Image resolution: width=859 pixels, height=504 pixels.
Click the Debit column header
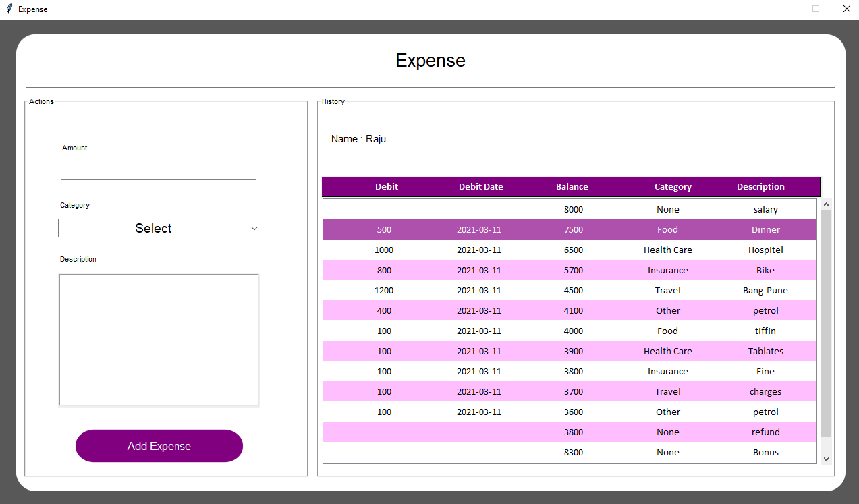pos(387,187)
